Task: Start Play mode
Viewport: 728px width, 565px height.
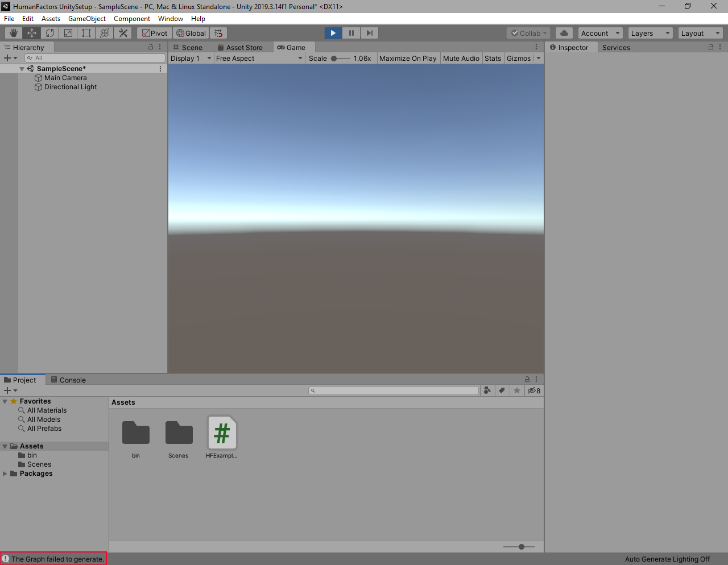Action: pos(333,33)
